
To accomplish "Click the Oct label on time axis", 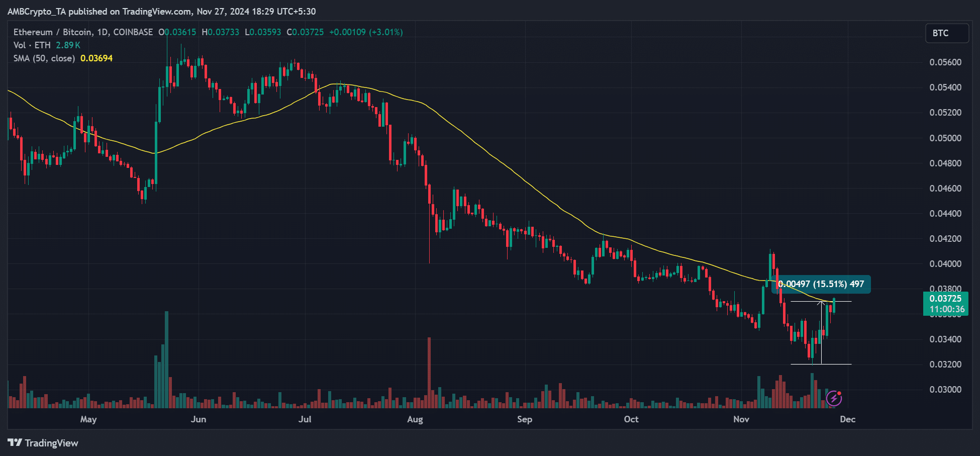I will click(631, 419).
